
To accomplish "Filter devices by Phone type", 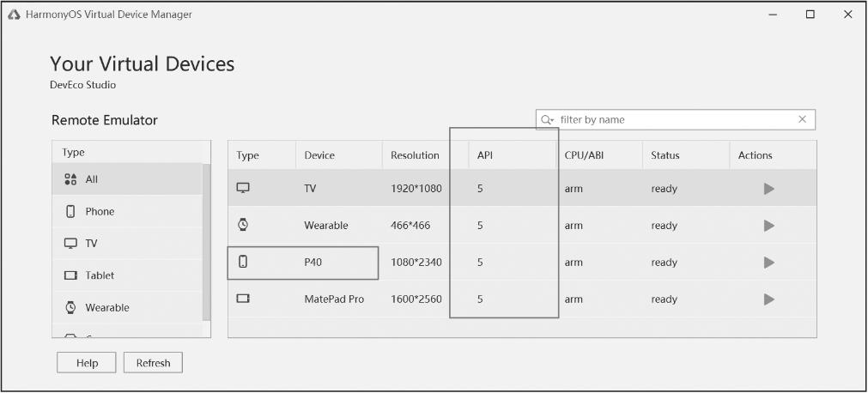I will pos(99,212).
